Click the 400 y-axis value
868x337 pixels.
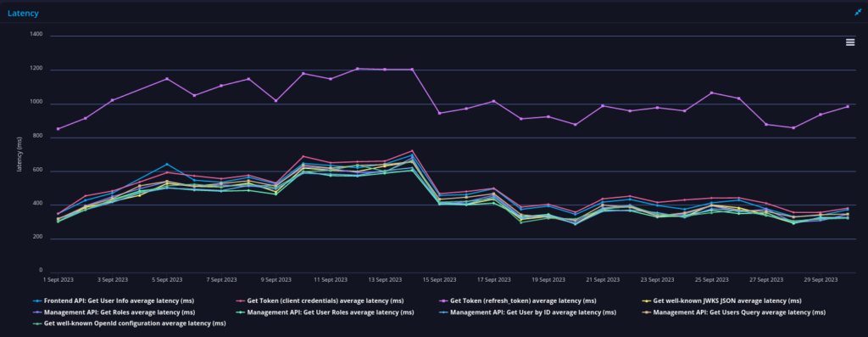point(37,203)
